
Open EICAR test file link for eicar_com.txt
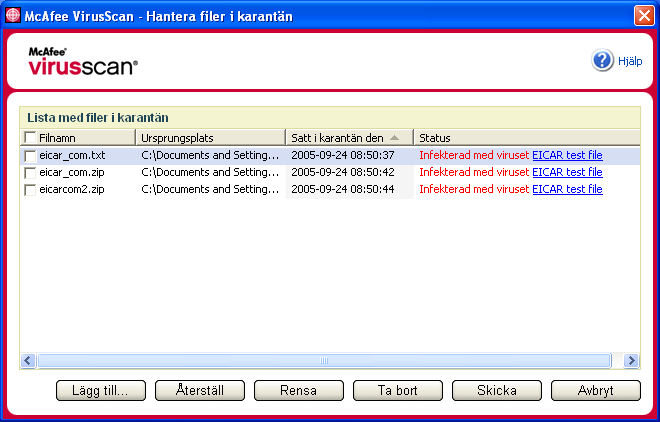pos(567,155)
